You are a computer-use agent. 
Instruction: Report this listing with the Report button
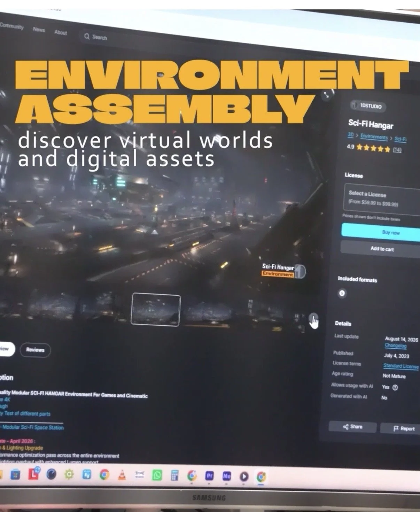400,428
